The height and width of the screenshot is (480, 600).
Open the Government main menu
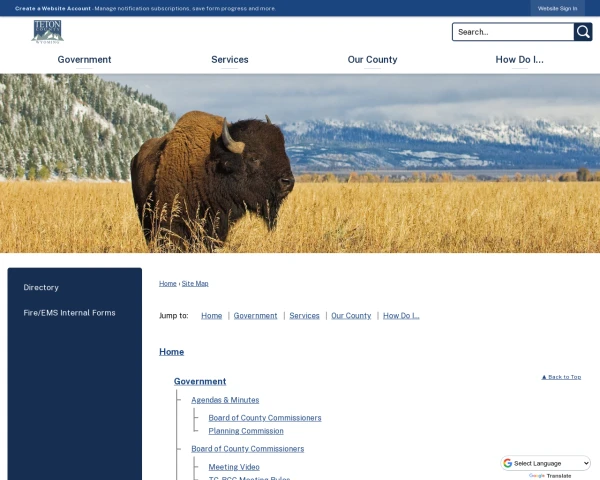pos(84,60)
